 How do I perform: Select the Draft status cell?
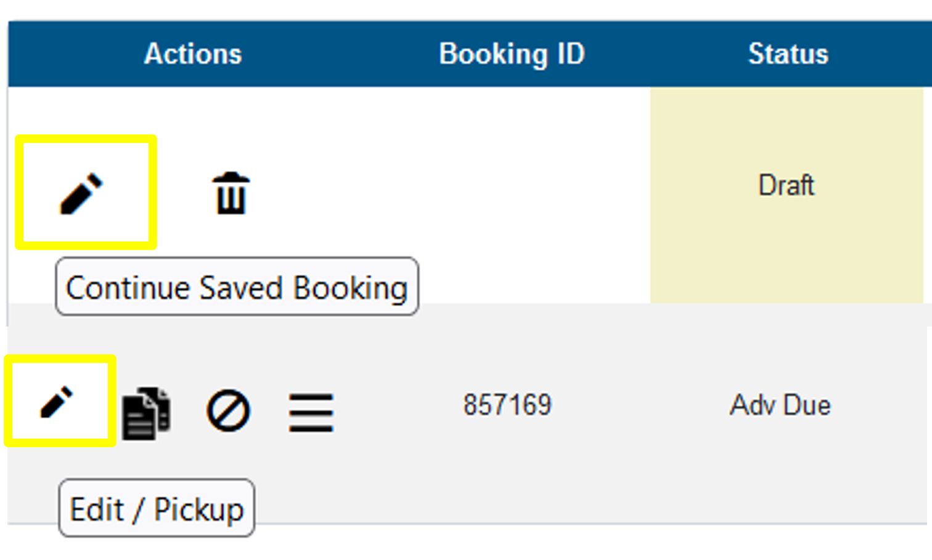[787, 185]
